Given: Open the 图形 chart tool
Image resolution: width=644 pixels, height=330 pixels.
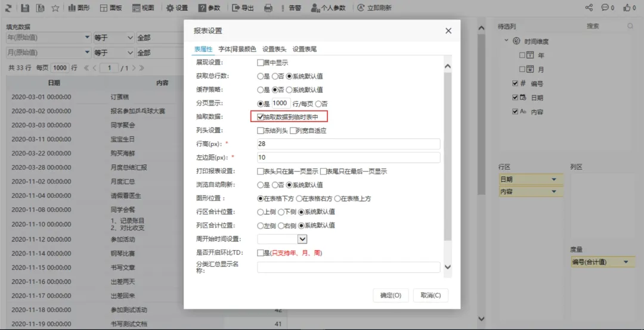Looking at the screenshot, I should click(x=79, y=7).
